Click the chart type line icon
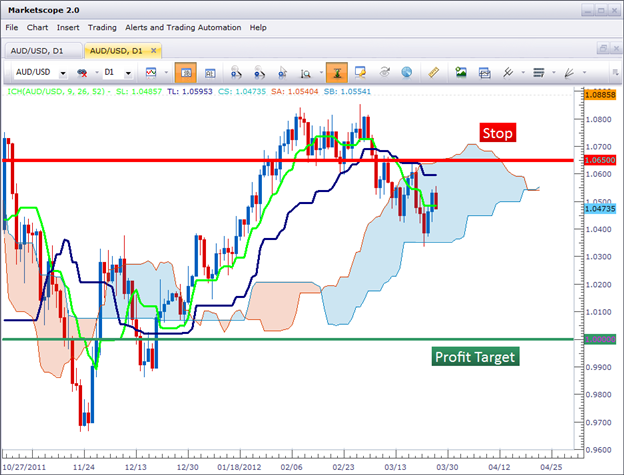The width and height of the screenshot is (624, 475). click(x=151, y=72)
